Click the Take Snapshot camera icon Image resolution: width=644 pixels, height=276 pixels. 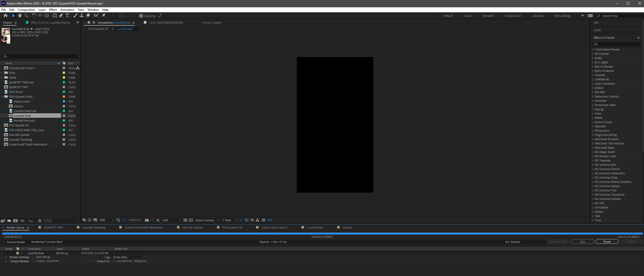coord(147,220)
